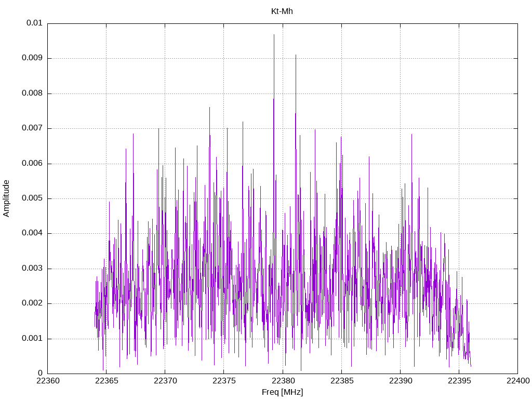Click the 0 y-axis tick label

click(x=41, y=373)
